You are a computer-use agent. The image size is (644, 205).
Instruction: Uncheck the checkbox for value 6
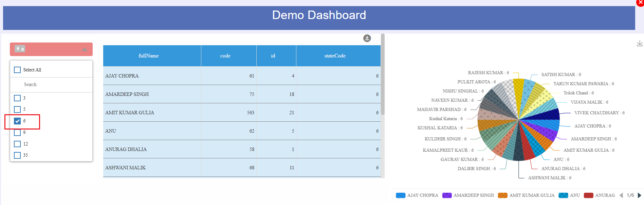coord(17,121)
